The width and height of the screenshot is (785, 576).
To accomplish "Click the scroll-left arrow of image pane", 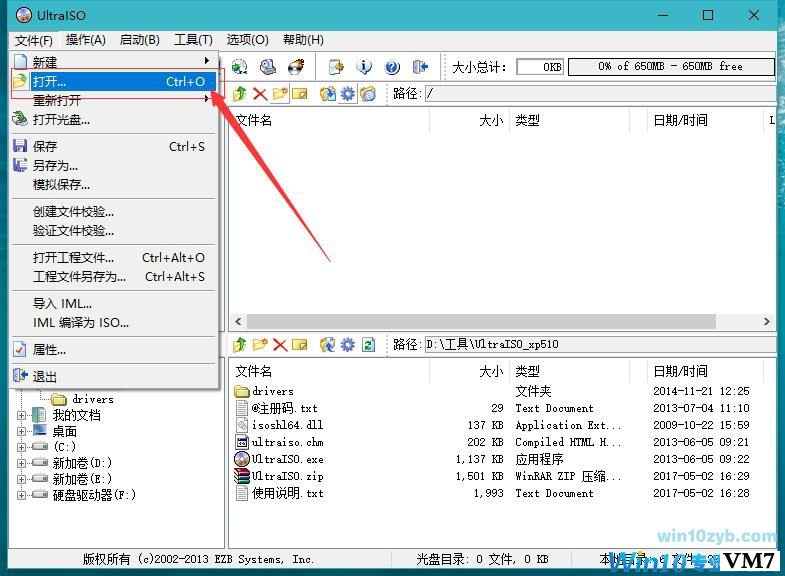I will (238, 321).
